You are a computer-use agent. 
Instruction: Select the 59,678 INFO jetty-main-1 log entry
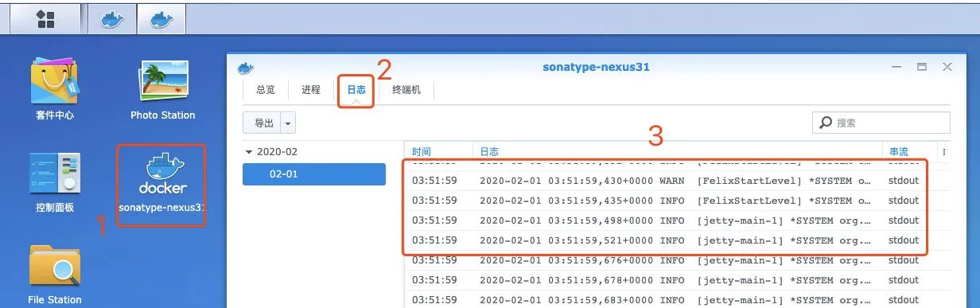[678, 280]
